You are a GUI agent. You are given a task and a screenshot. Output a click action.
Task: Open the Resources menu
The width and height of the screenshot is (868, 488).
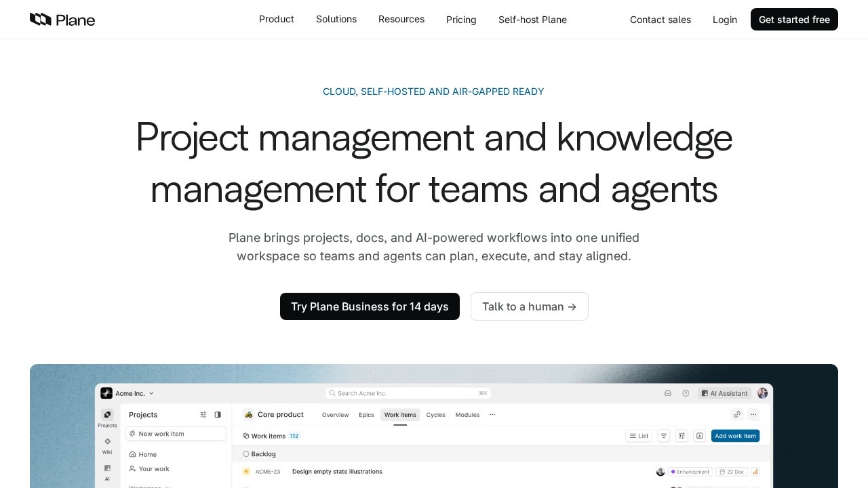point(401,19)
